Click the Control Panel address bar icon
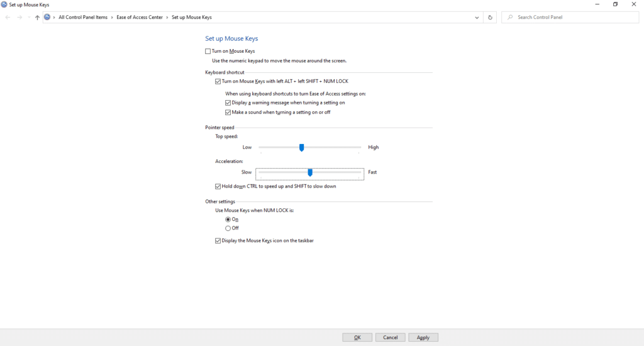The image size is (644, 346). point(47,17)
